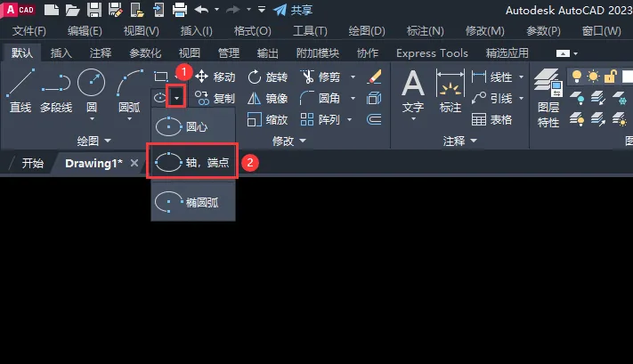Expand the 修改 panel
633x364 pixels.
(x=288, y=141)
